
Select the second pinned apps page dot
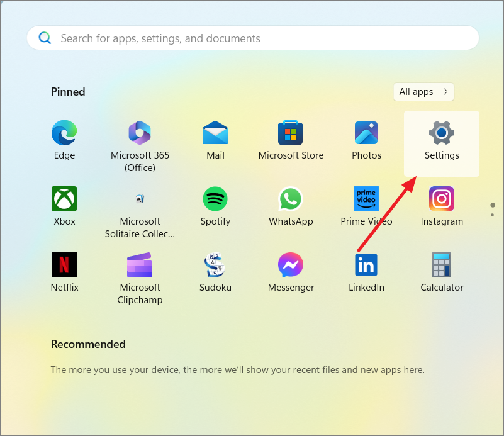pyautogui.click(x=492, y=215)
